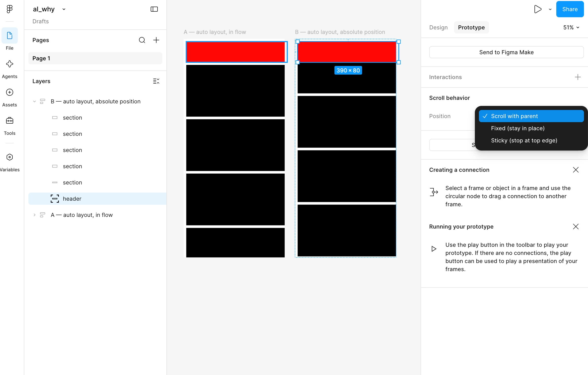Click frame A canvas title label
Image resolution: width=588 pixels, height=375 pixels.
coord(215,32)
